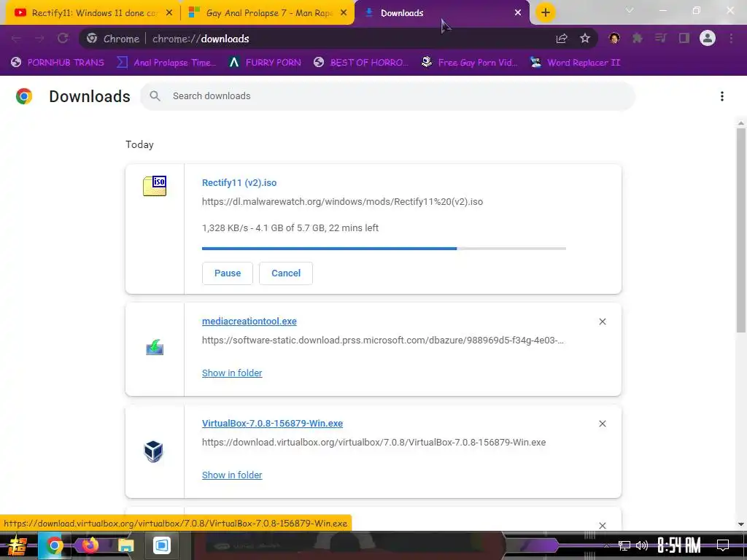Open the blue square app on taskbar
The height and width of the screenshot is (560, 747).
pos(161,545)
